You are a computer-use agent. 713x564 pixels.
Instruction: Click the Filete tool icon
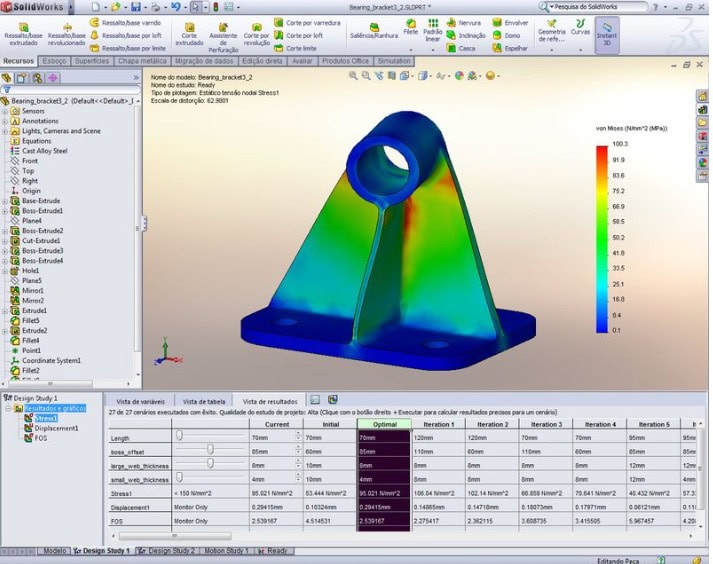[410, 27]
